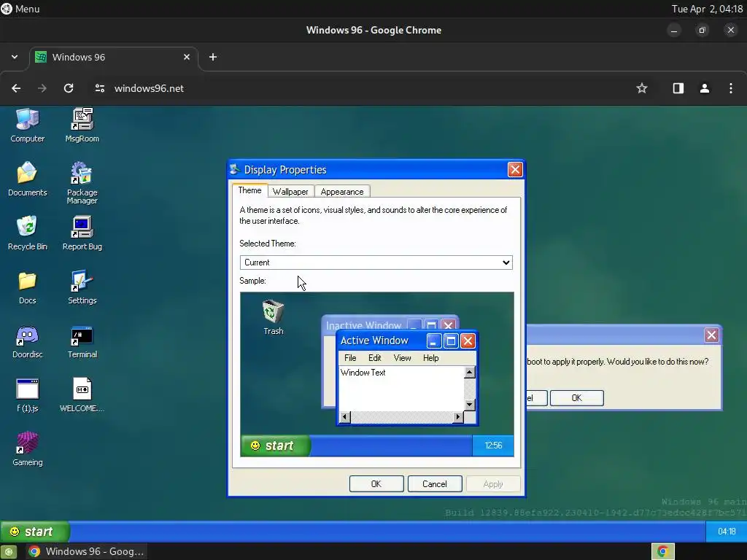This screenshot has height=560, width=747.
Task: Click View in sample Active Window
Action: 402,358
